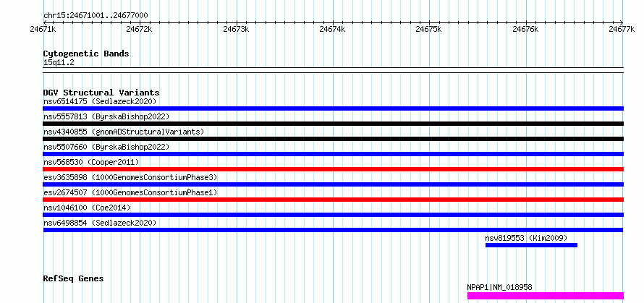644x303 pixels.
Task: Click the NPAP1|NM_018958 gene label
Action: (x=499, y=287)
